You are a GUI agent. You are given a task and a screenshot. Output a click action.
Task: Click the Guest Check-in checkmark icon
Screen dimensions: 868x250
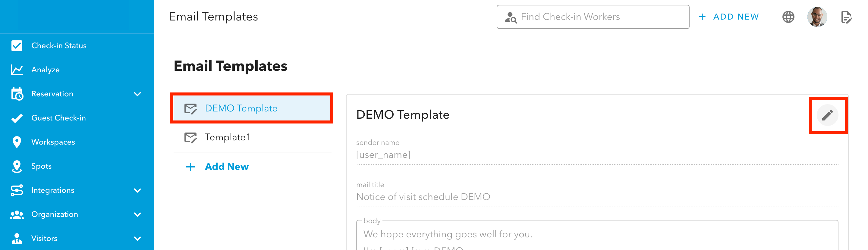(x=17, y=118)
